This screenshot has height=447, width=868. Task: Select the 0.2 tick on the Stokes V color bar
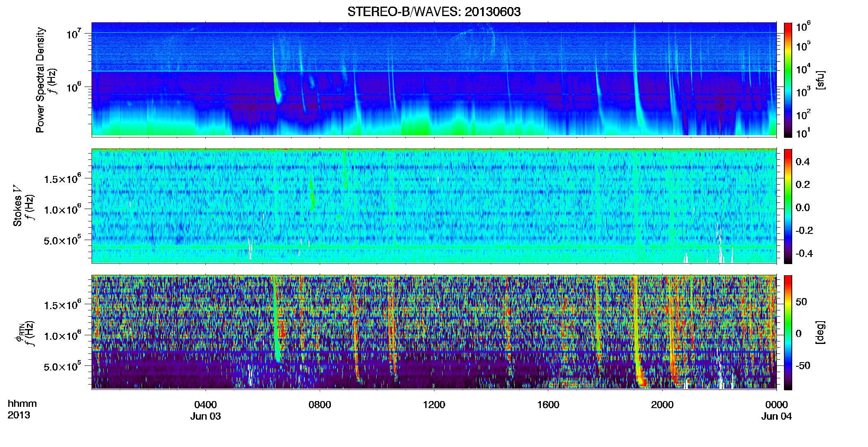(803, 185)
